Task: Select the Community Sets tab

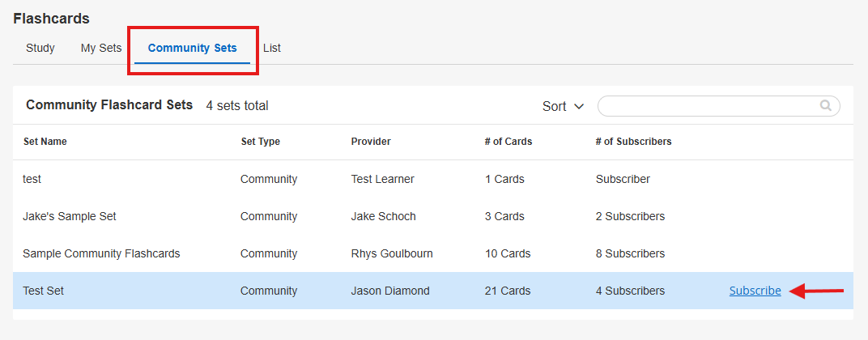Action: point(193,48)
